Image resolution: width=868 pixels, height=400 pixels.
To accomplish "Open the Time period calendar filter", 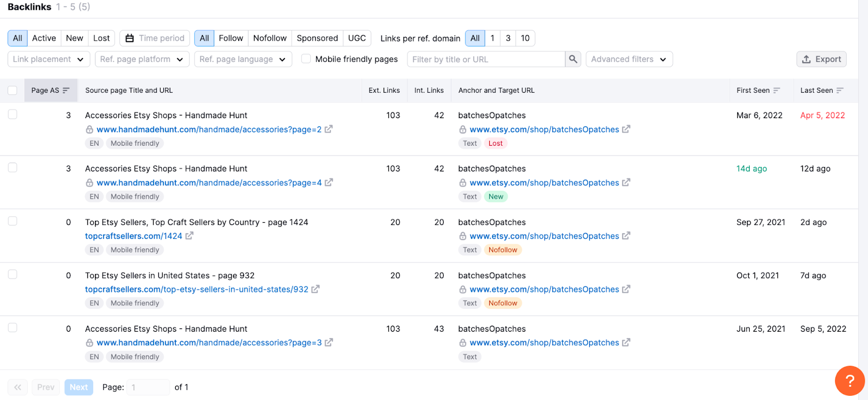I will tap(155, 38).
